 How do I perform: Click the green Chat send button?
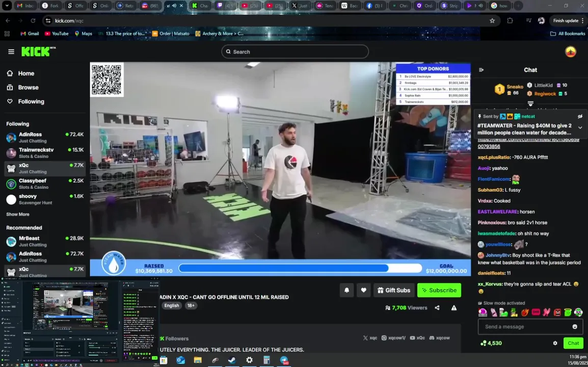573,343
